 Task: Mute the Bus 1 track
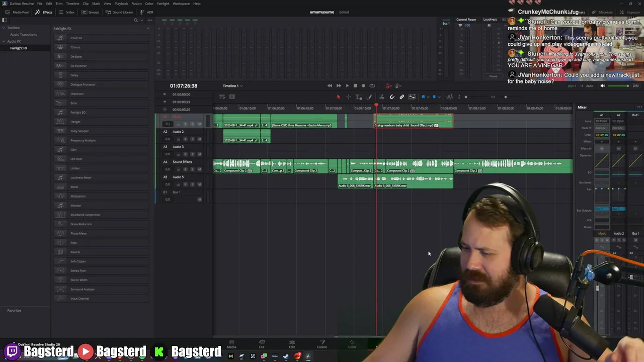(199, 200)
